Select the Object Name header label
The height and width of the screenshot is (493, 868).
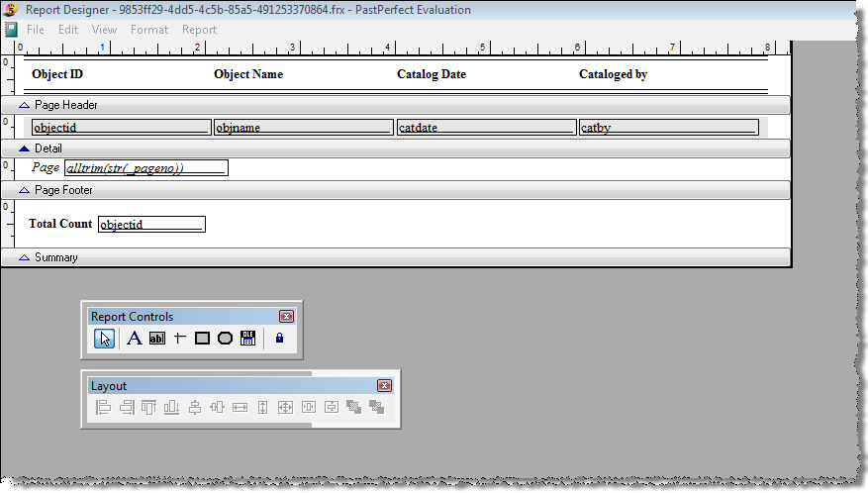click(248, 74)
